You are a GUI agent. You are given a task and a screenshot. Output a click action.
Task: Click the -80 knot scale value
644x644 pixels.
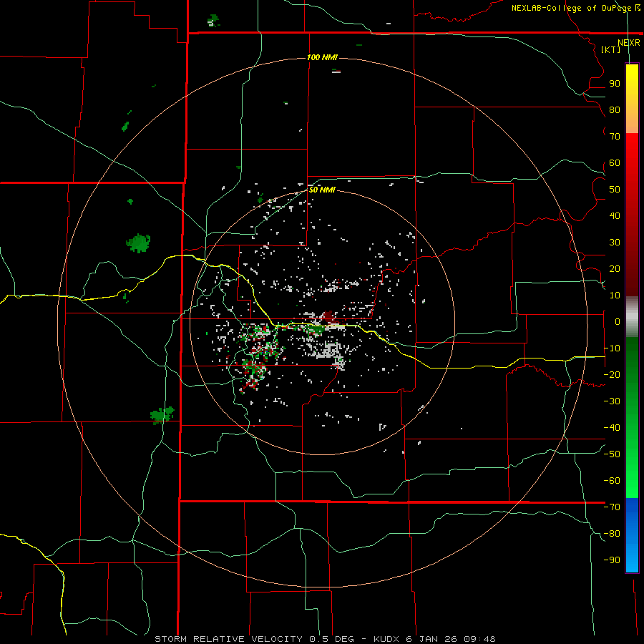[612, 534]
